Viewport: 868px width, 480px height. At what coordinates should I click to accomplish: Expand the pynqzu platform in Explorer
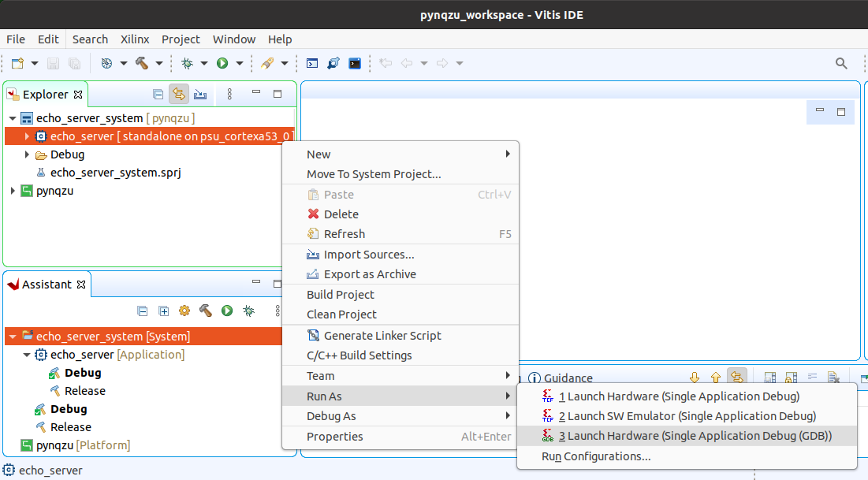click(x=12, y=191)
